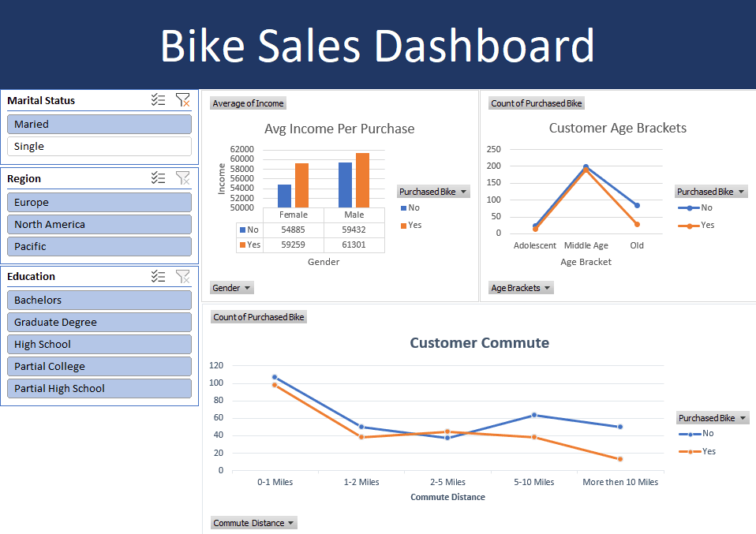Clear filter on Marital Status slicer
This screenshot has height=534, width=756.
183,99
